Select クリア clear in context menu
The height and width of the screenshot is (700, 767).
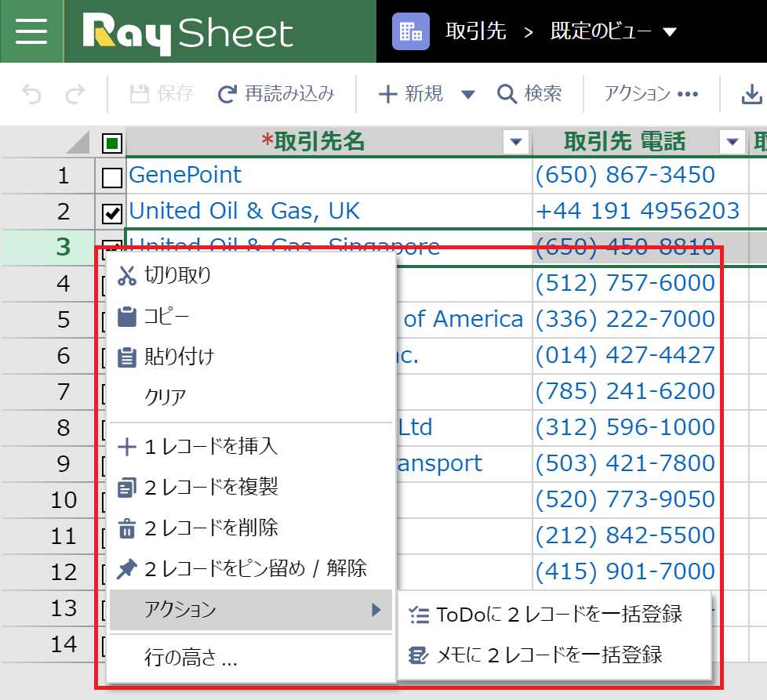(x=250, y=397)
